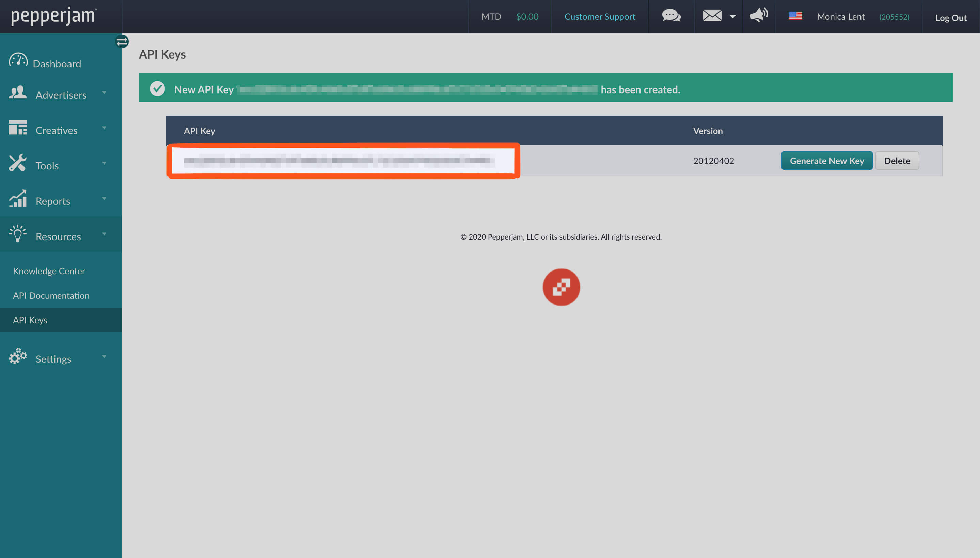Viewport: 980px width, 558px height.
Task: Expand the Tools menu arrow
Action: tap(104, 163)
